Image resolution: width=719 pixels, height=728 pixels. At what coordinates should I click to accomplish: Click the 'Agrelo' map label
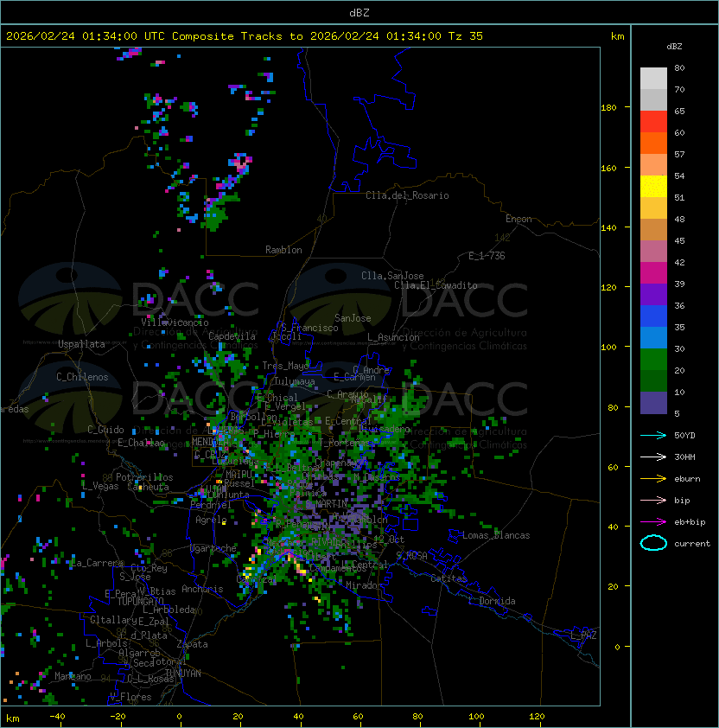pos(211,520)
